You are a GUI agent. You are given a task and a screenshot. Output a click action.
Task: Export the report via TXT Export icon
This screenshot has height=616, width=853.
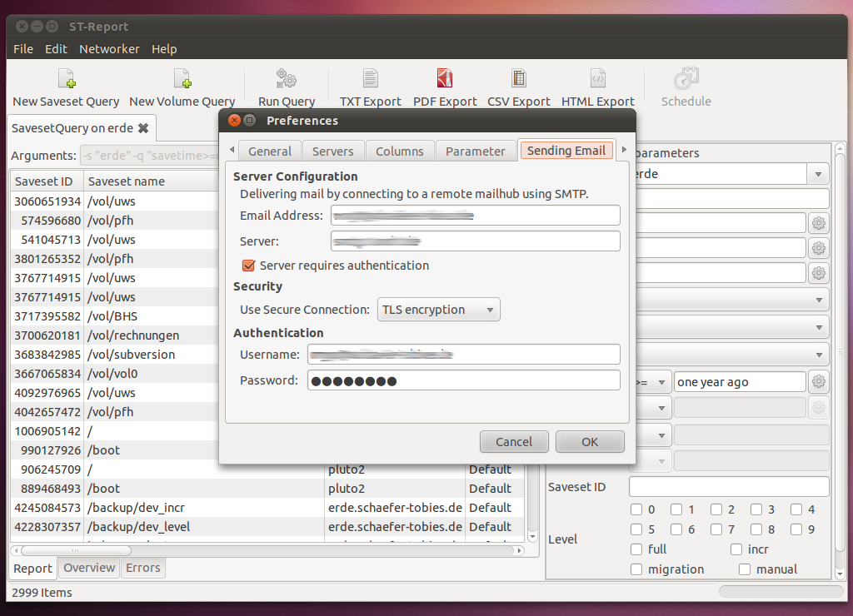[371, 79]
